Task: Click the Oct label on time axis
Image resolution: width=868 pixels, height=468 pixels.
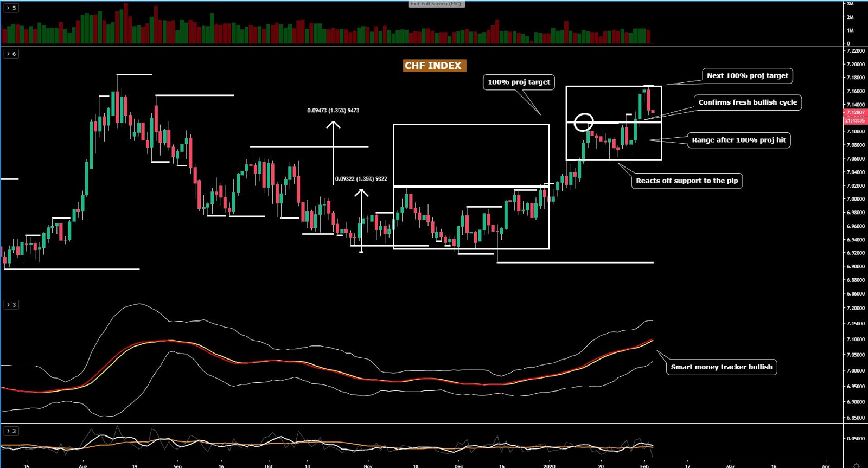Action: pyautogui.click(x=269, y=466)
